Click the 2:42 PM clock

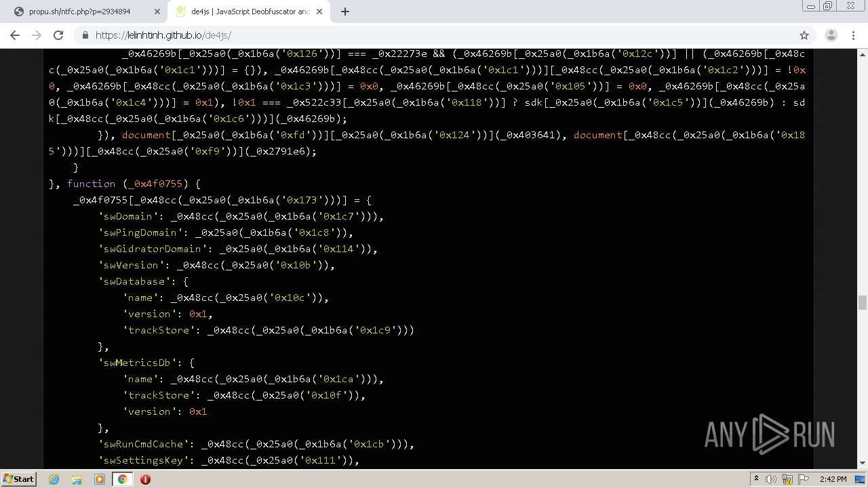(x=833, y=479)
